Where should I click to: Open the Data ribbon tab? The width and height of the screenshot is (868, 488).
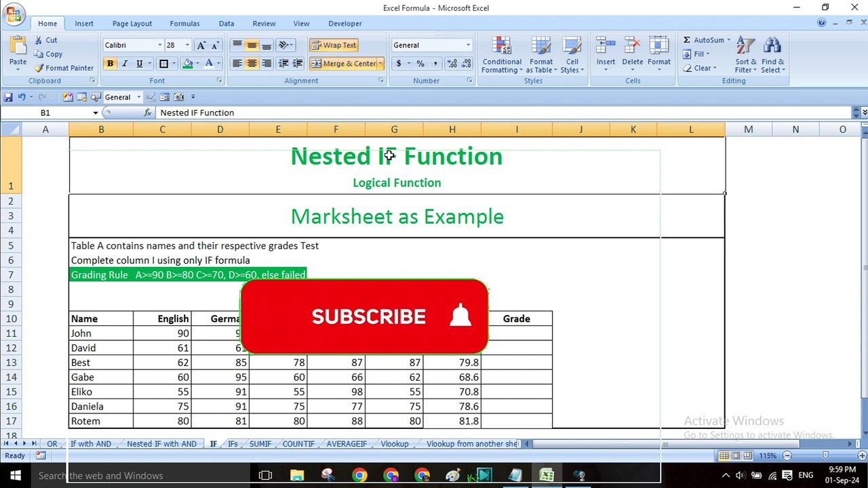[226, 24]
